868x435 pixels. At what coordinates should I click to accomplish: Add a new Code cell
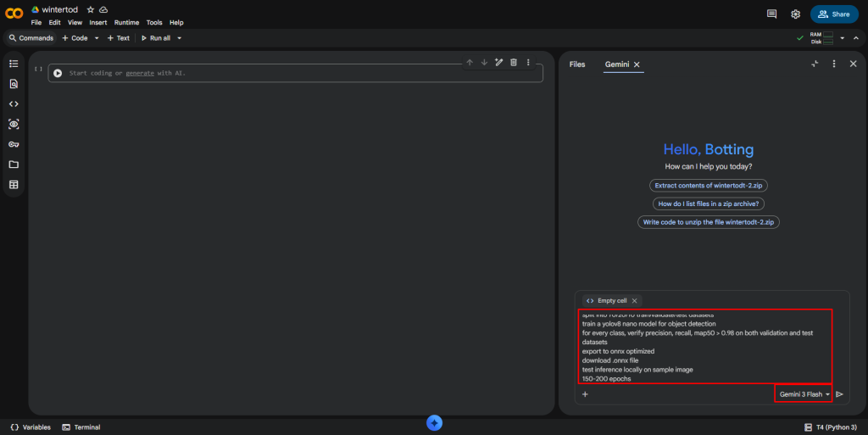point(75,38)
